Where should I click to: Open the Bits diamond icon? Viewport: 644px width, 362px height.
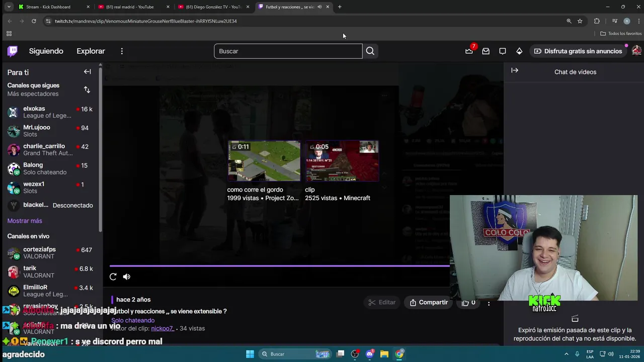coord(519,51)
